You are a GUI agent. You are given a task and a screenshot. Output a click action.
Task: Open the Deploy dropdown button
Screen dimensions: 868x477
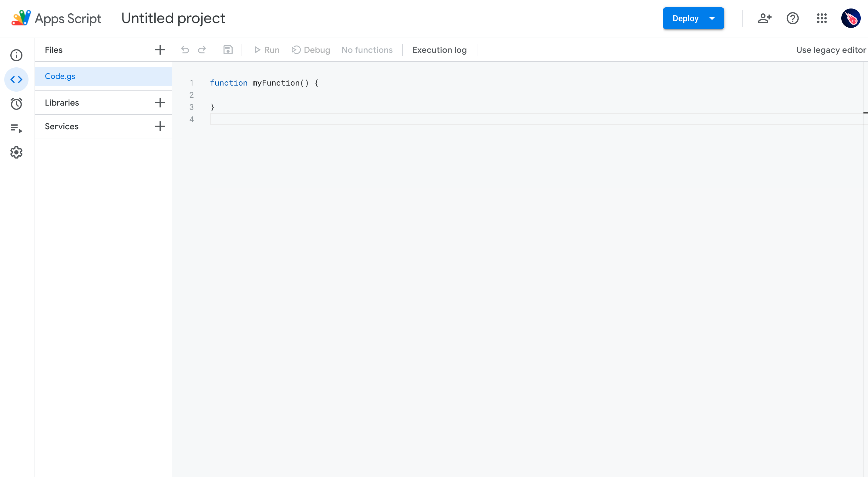pos(693,18)
